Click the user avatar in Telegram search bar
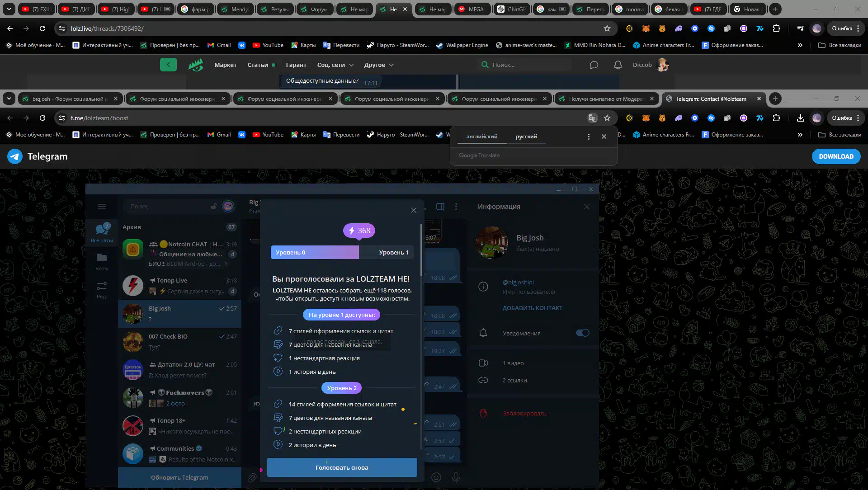868x490 pixels. point(228,207)
